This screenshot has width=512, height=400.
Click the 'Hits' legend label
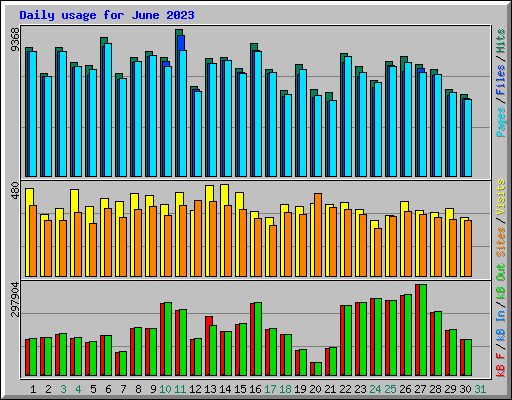500,41
